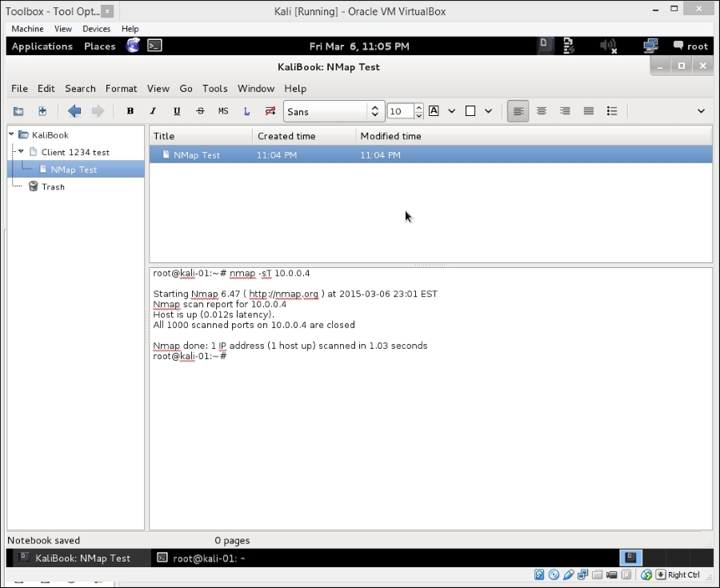Select the NMap Test list row
Image resolution: width=720 pixels, height=588 pixels.
point(430,155)
